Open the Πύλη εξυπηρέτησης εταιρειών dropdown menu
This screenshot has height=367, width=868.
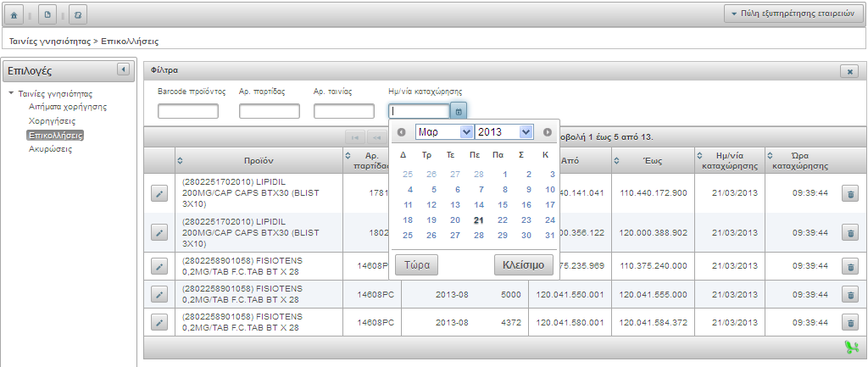793,14
